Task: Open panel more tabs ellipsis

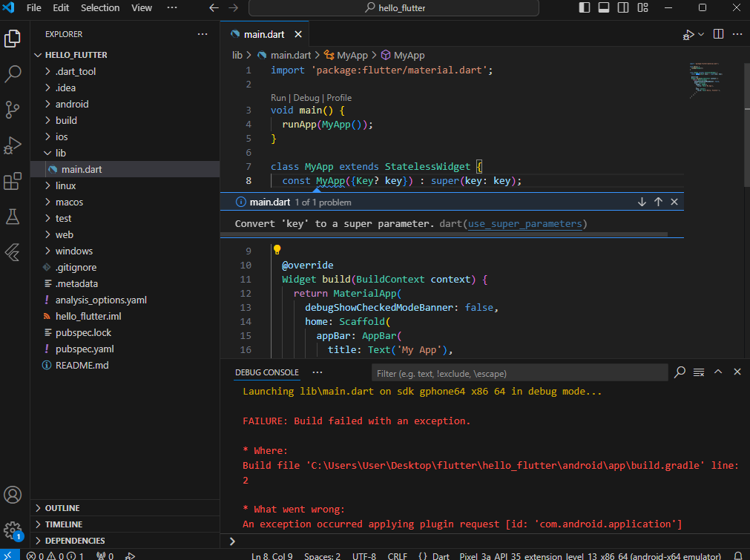Action: pyautogui.click(x=317, y=372)
